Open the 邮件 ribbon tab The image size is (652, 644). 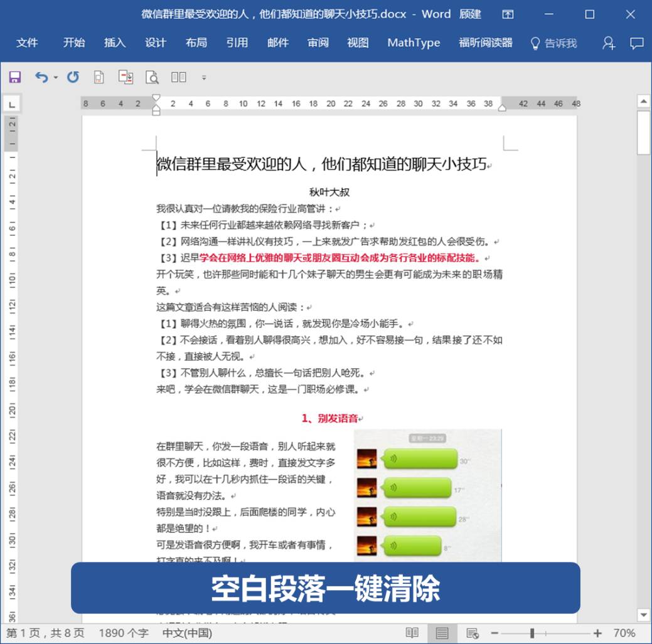[x=277, y=43]
